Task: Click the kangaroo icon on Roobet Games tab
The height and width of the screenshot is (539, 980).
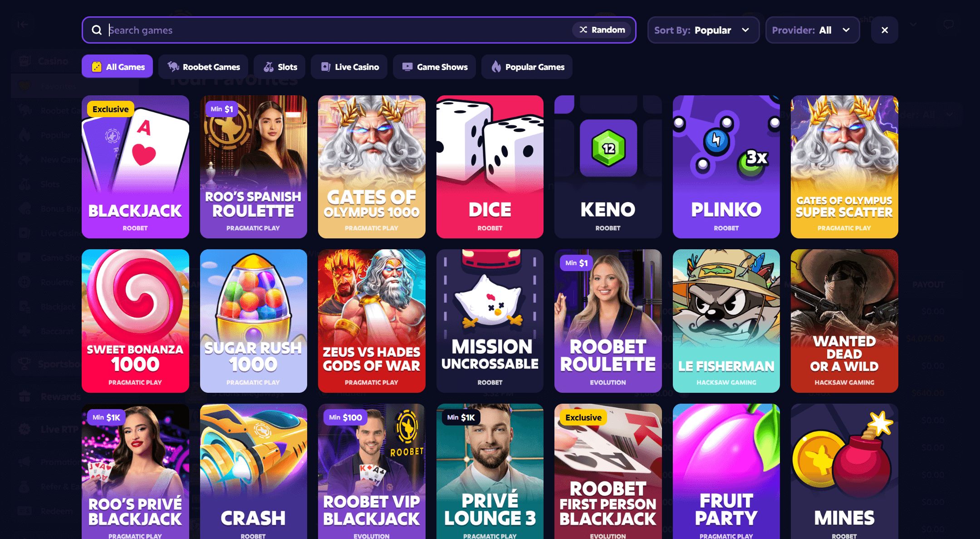Action: 173,67
